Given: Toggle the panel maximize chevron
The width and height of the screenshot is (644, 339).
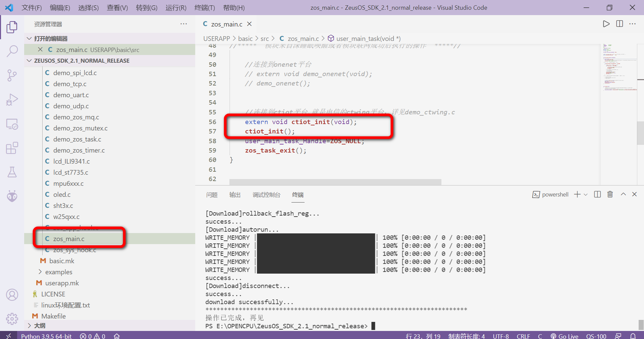Looking at the screenshot, I should pos(623,194).
